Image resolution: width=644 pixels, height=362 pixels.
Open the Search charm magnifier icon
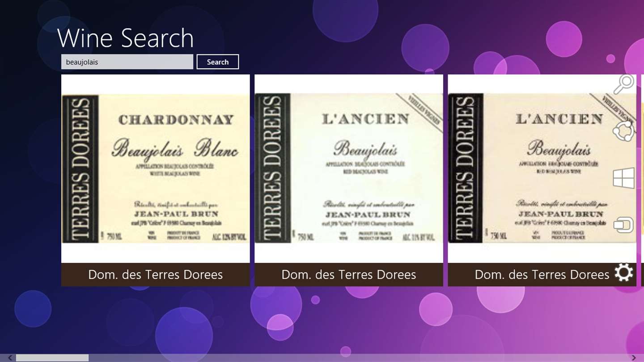(x=624, y=84)
